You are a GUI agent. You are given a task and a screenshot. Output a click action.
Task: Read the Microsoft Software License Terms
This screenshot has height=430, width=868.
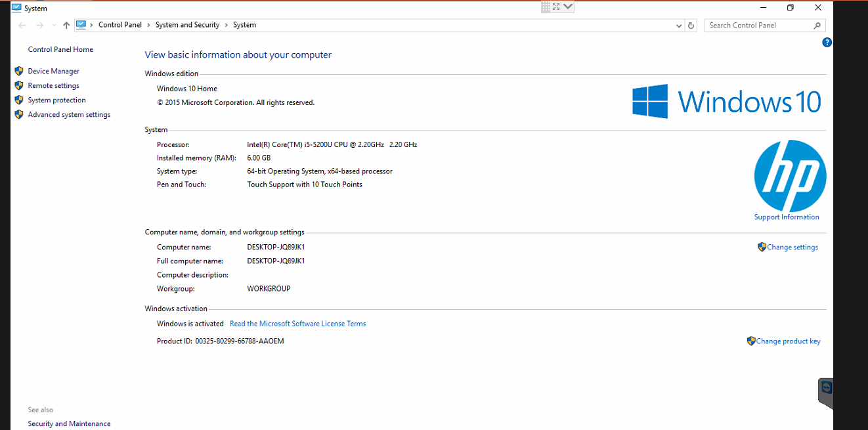point(298,324)
